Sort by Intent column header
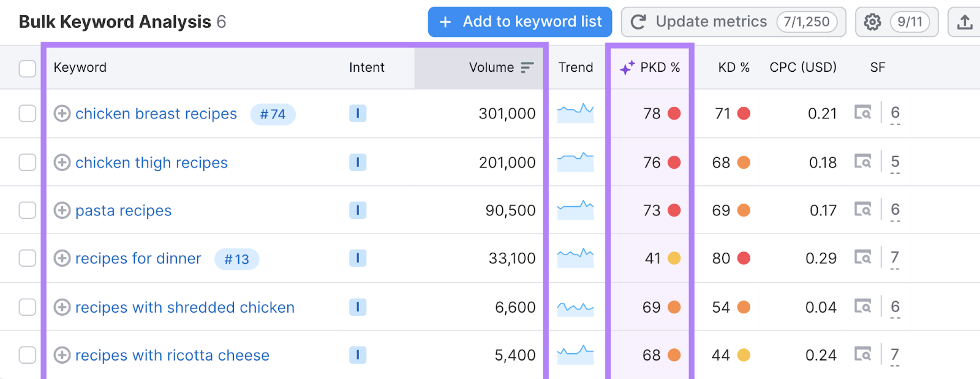The image size is (980, 379). pos(366,67)
